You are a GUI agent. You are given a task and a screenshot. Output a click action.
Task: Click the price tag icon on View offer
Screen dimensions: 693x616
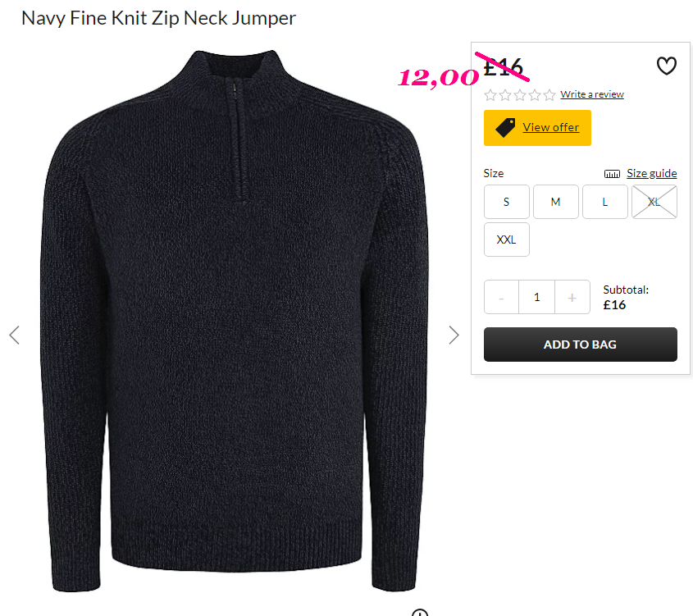tap(505, 127)
